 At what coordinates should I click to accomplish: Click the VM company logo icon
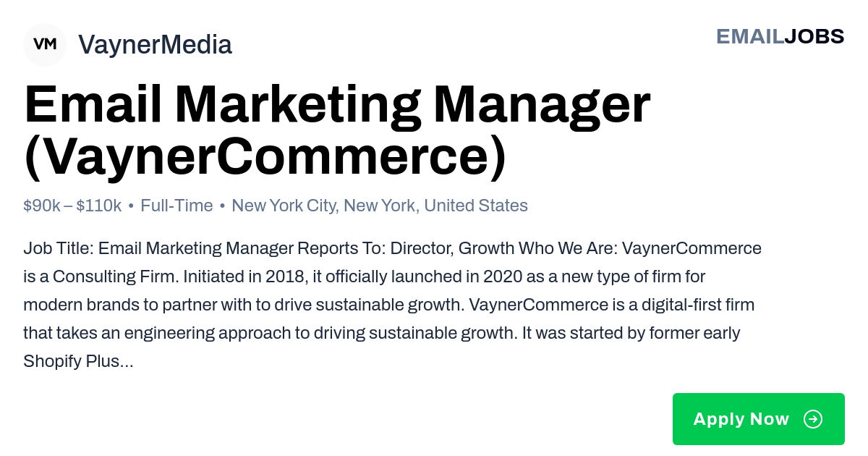(x=45, y=45)
